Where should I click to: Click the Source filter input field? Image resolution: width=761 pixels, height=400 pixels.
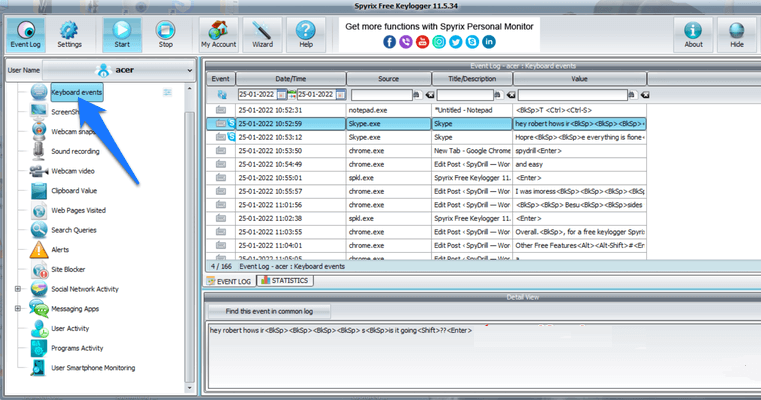click(x=380, y=94)
